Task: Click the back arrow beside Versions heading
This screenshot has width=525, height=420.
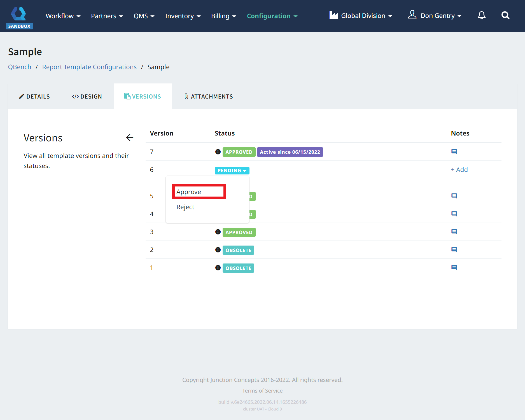Action: pos(130,137)
